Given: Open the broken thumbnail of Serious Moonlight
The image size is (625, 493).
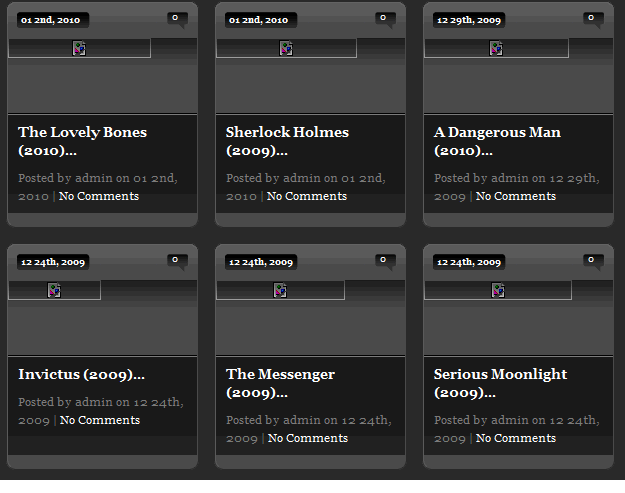Looking at the screenshot, I should [498, 290].
